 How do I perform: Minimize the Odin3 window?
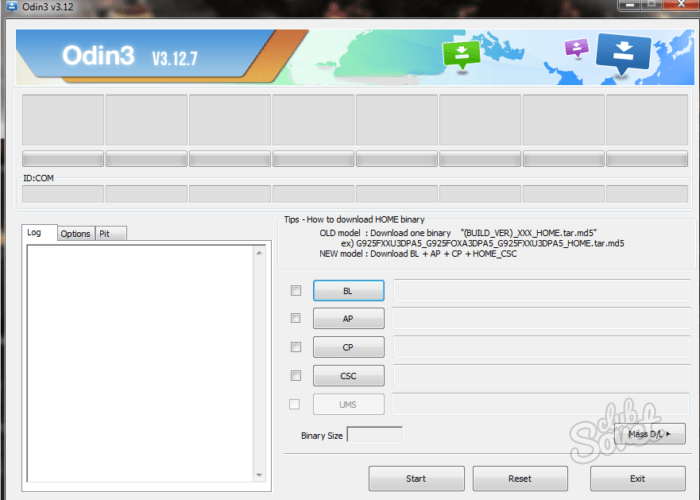630,4
